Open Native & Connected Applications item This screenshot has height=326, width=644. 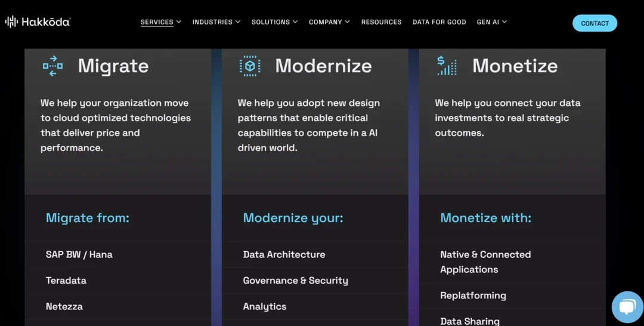(485, 262)
